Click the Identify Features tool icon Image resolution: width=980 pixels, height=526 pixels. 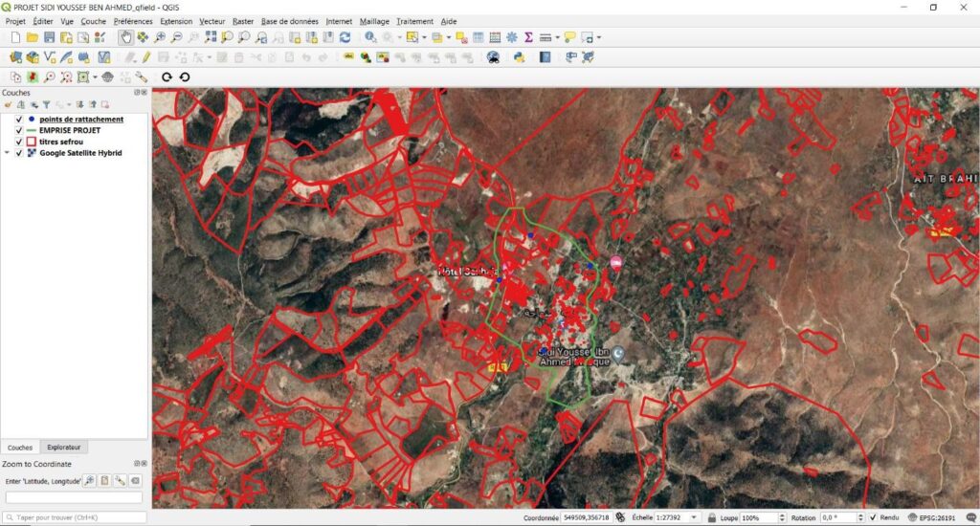(x=370, y=37)
